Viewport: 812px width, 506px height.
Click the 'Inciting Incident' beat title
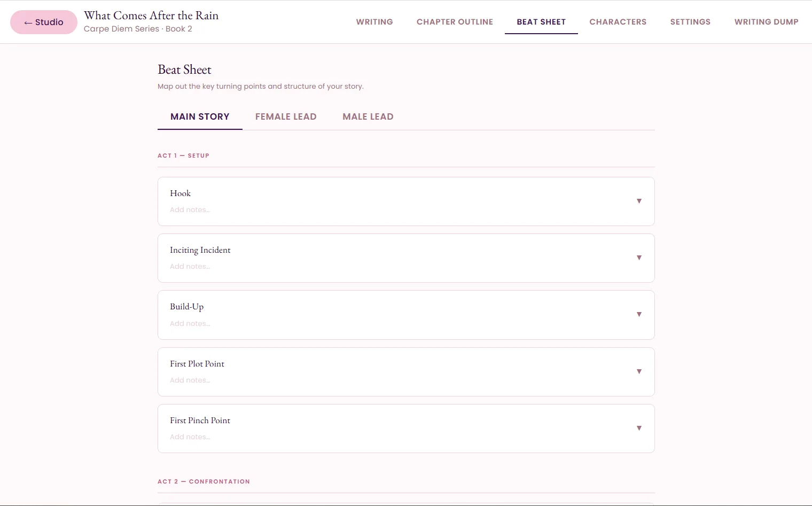coord(200,250)
